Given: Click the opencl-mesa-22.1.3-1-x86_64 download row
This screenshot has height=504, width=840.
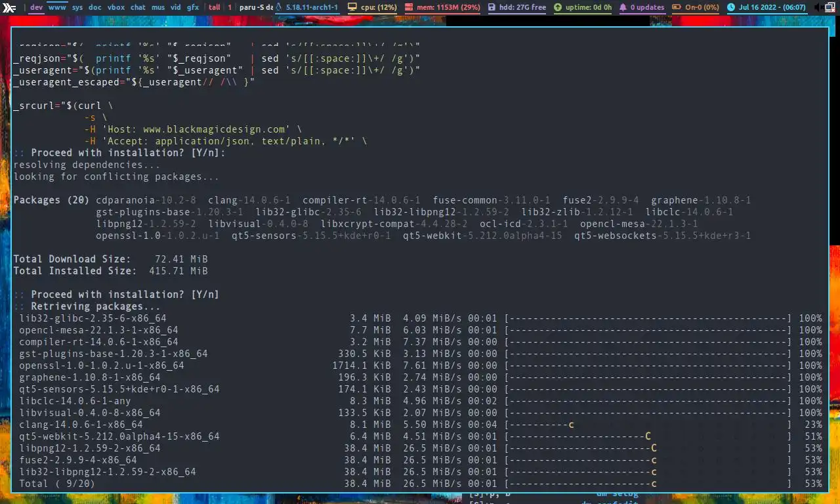Looking at the screenshot, I should (420, 330).
